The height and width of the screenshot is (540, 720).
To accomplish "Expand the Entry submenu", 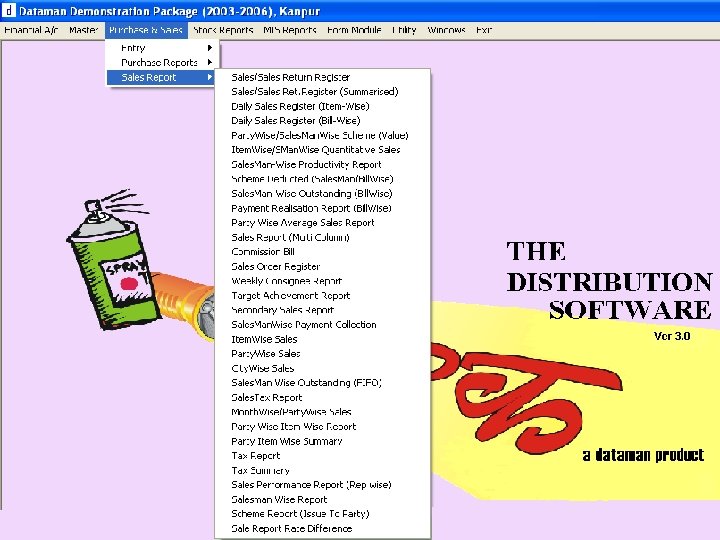I will [162, 48].
